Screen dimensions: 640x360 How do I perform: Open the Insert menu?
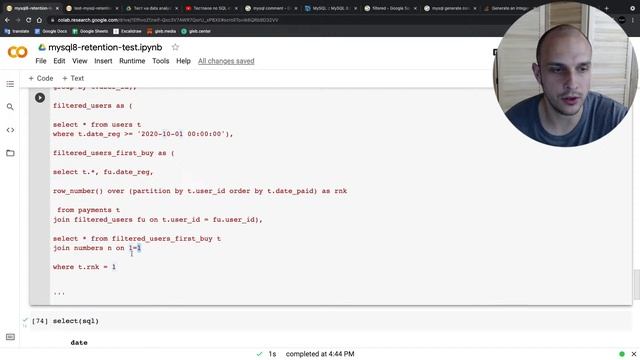[x=103, y=61]
